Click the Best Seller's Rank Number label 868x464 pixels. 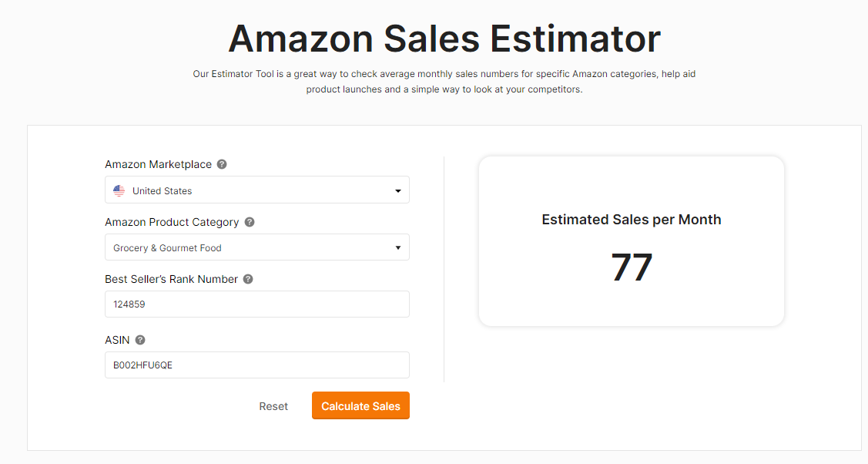point(171,279)
